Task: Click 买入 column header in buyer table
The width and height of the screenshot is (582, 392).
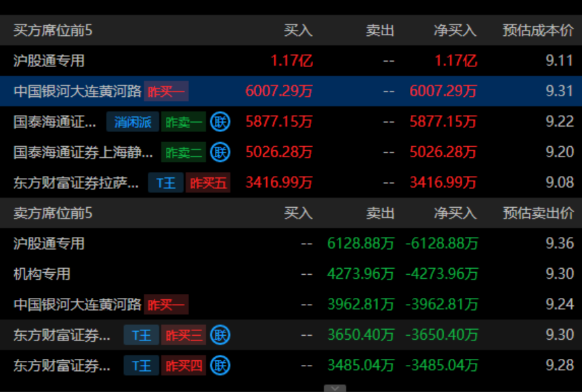Action: point(298,30)
